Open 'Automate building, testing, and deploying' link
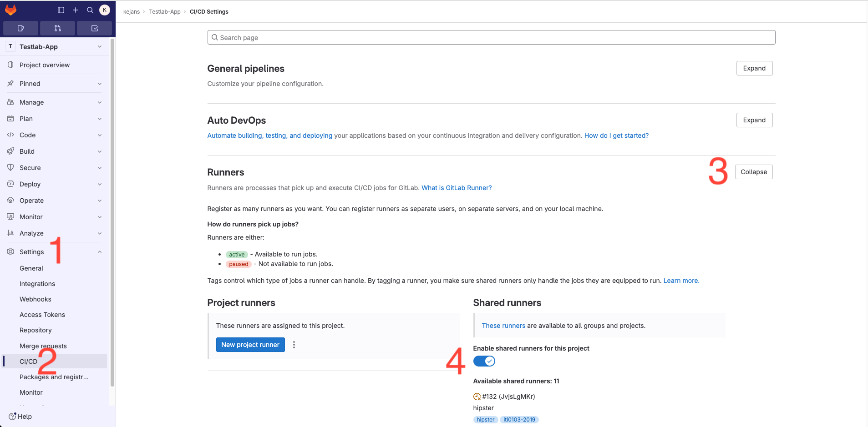 (x=270, y=136)
